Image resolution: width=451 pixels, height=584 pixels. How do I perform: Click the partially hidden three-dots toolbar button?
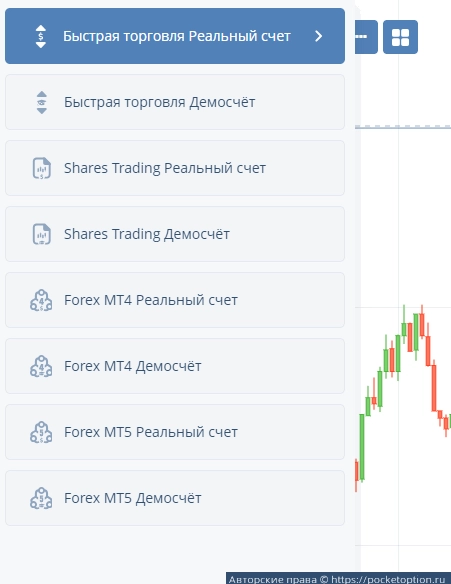click(366, 37)
